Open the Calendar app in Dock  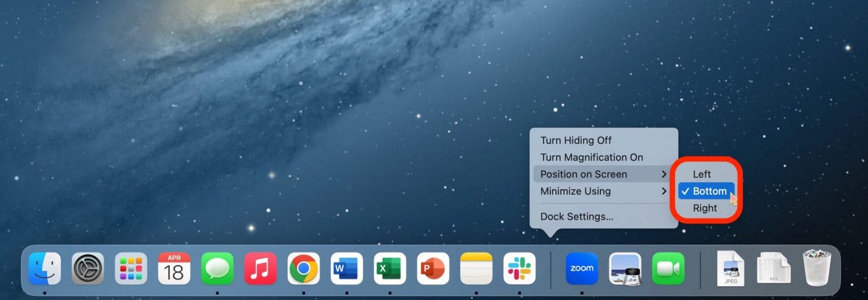[x=174, y=268]
